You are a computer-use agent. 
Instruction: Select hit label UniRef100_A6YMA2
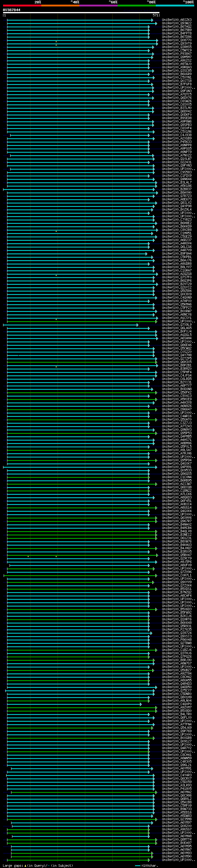pos(177,792)
